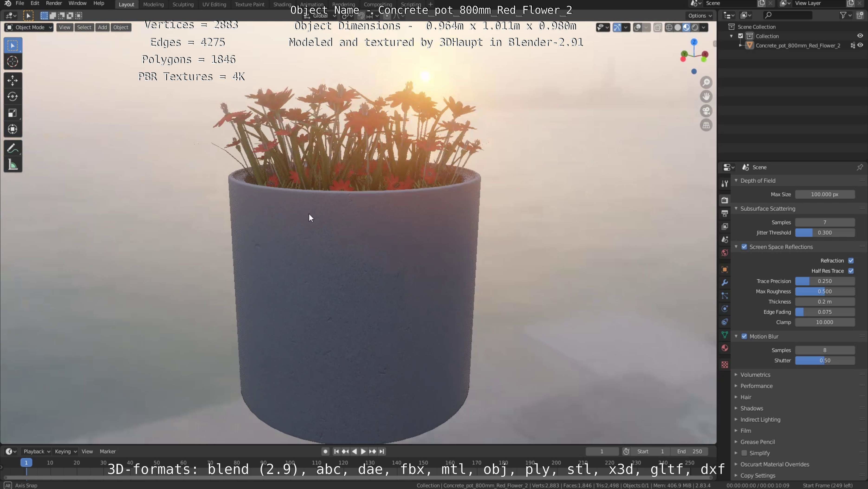Hide Collection using its eye icon

point(860,36)
